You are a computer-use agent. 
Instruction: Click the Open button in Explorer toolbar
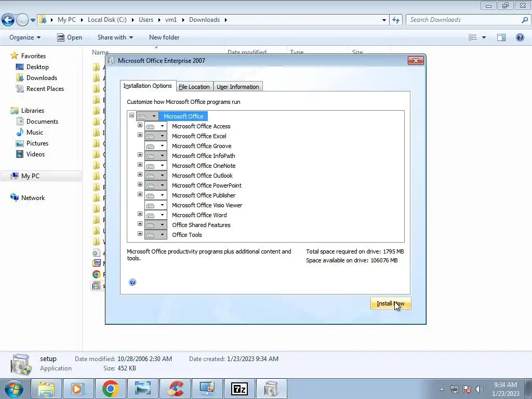[x=70, y=37]
